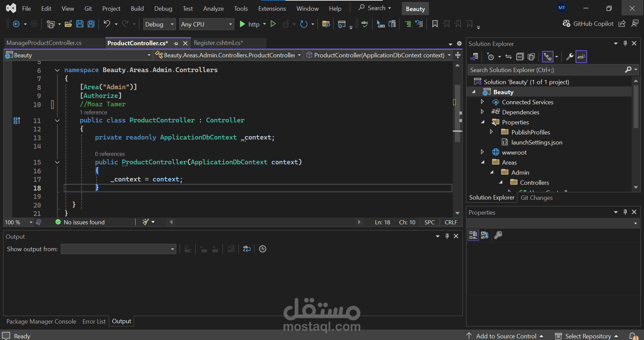644x340 pixels.
Task: Toggle word wrap in the Output panel
Action: pos(247,249)
